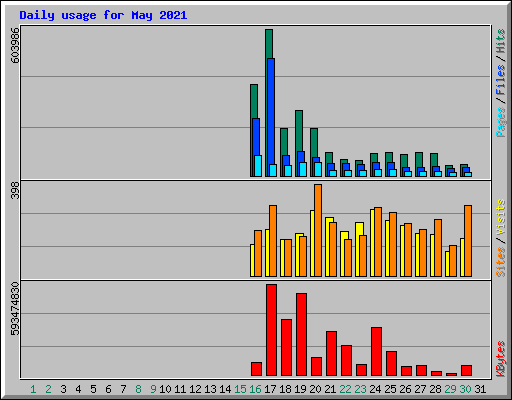This screenshot has height=400, width=512.
Task: Click the tallest orange Sites bar for day 20
Action: [318, 230]
